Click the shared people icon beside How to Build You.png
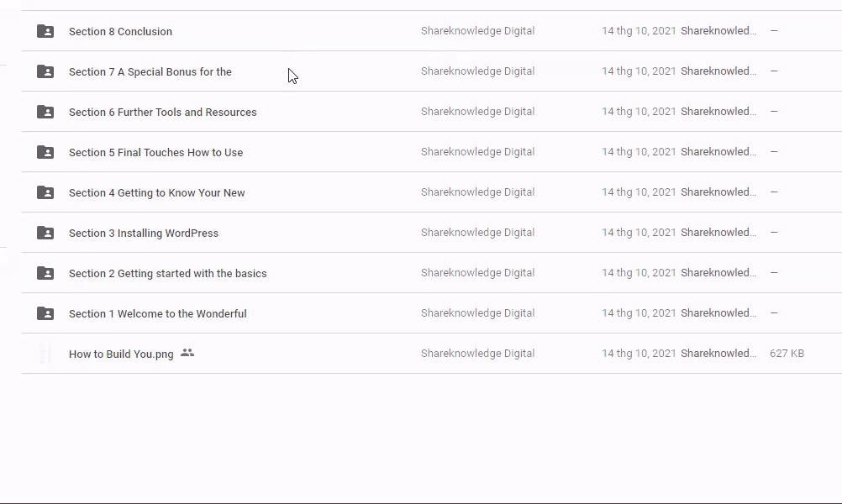 (x=187, y=353)
